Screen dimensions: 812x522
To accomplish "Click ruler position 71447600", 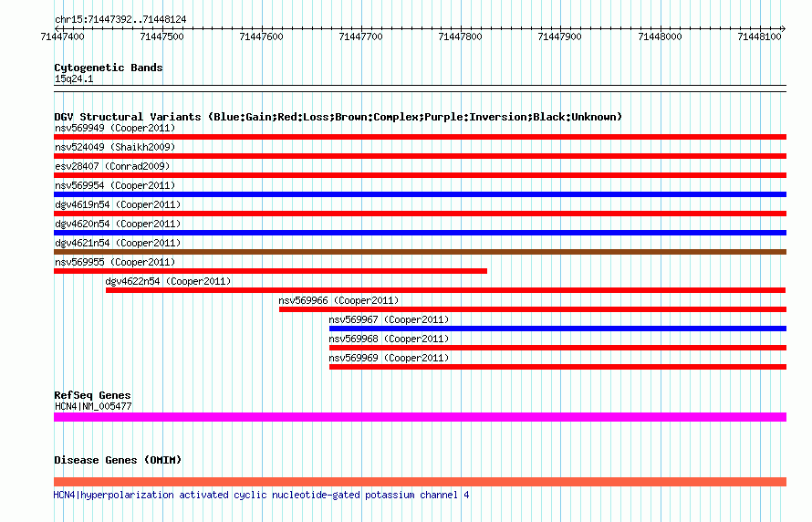I will (262, 37).
